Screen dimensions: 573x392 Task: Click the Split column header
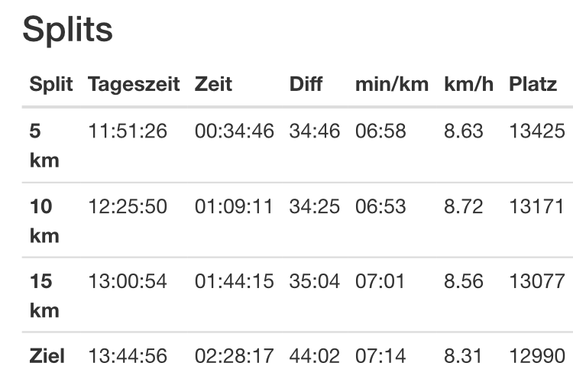point(51,85)
